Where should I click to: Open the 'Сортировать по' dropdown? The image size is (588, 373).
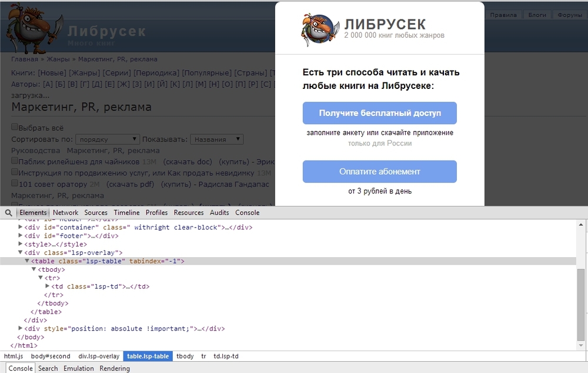pos(108,139)
